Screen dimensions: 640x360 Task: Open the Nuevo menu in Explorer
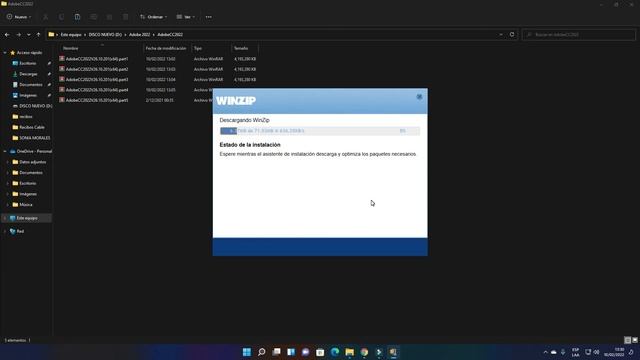point(19,17)
